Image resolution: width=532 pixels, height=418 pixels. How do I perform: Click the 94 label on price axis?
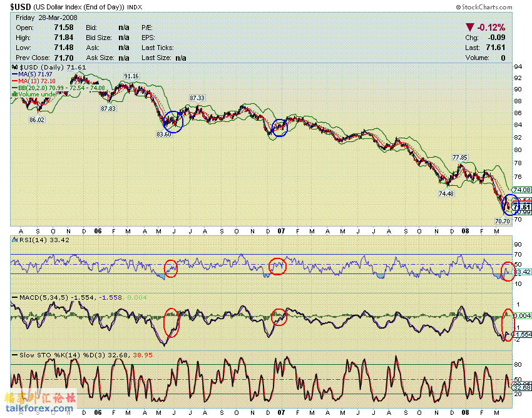[518, 67]
